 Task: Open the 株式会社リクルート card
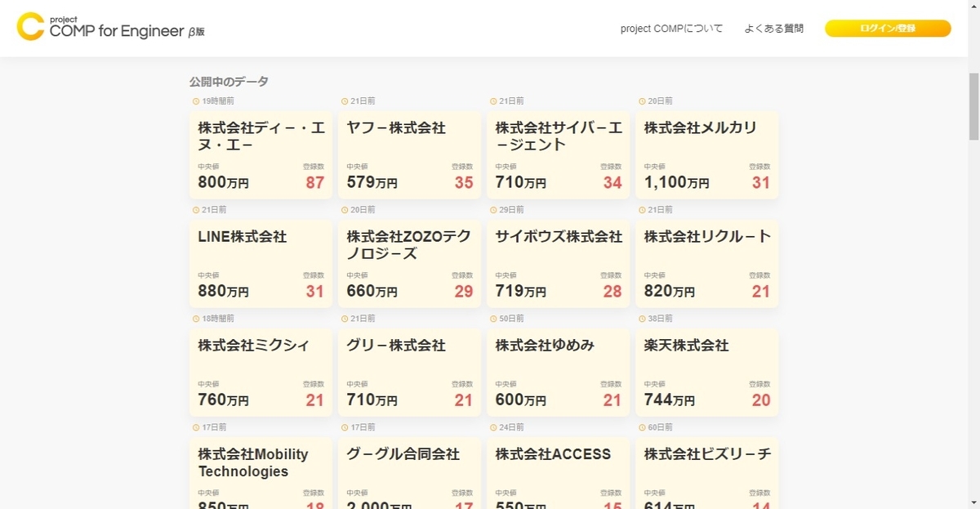click(x=706, y=263)
